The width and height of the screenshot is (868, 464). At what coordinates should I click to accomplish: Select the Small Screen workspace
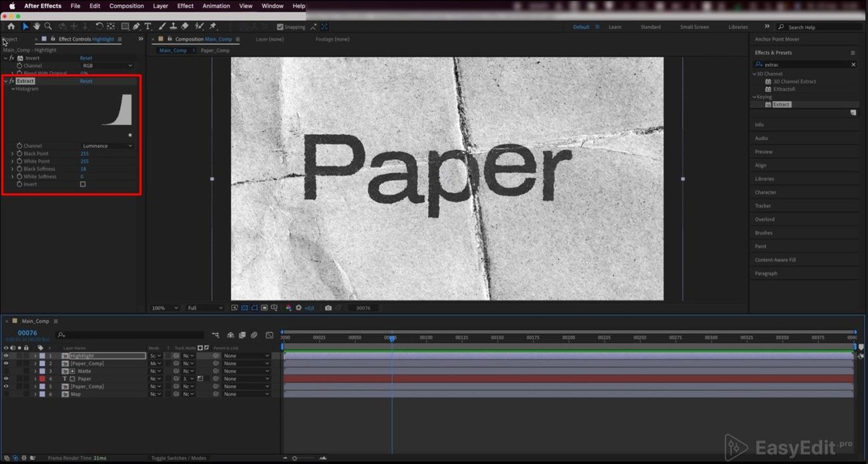pos(694,27)
